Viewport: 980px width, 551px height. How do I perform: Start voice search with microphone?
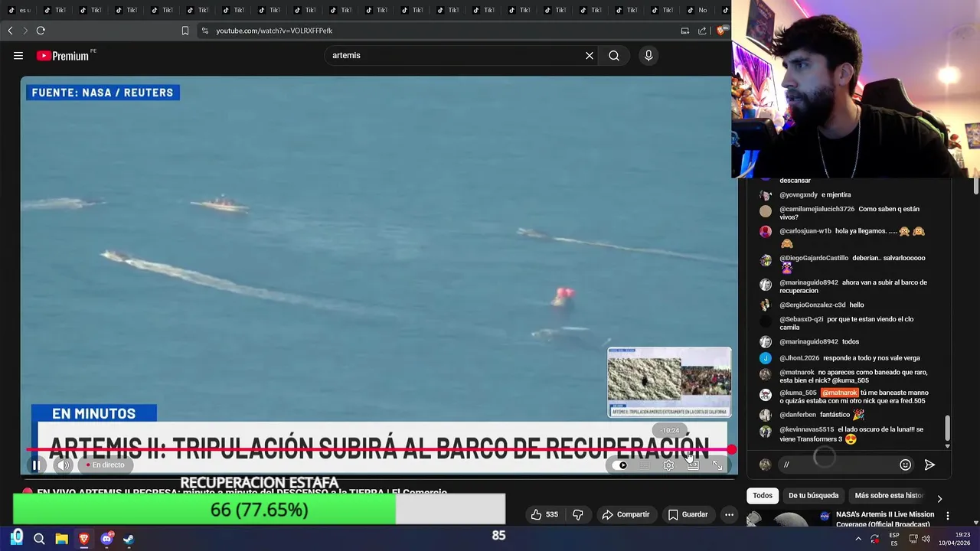[x=648, y=55]
